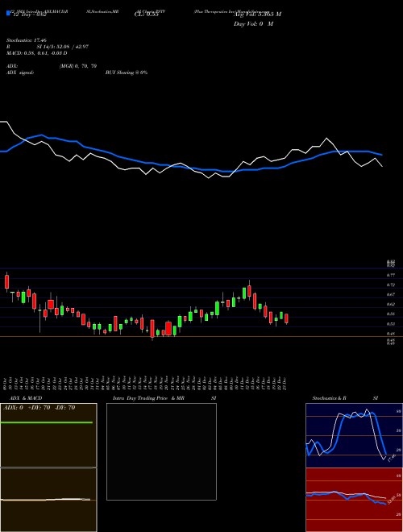The width and height of the screenshot is (403, 532).
Task: Select the 'Stochastics: 17.46' reading
Action: [x=27, y=40]
